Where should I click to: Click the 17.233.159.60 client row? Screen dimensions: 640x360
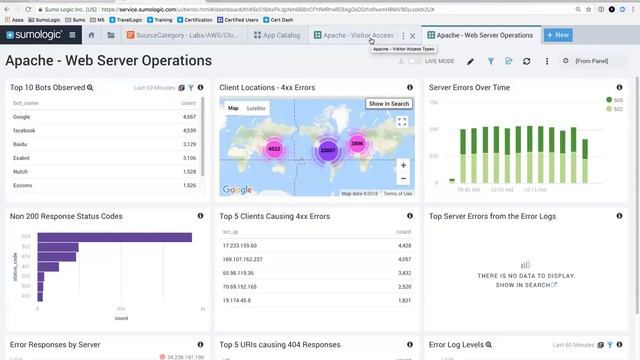(317, 246)
